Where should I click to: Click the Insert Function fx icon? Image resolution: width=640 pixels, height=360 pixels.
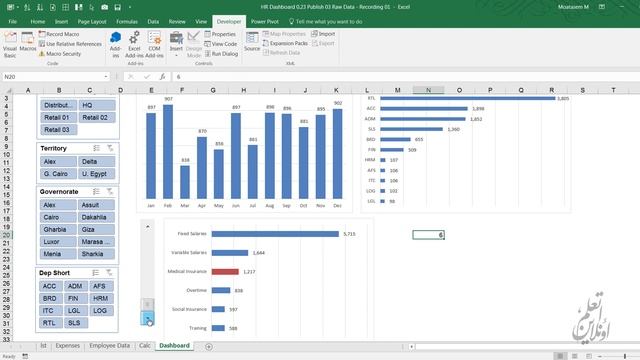pos(162,77)
